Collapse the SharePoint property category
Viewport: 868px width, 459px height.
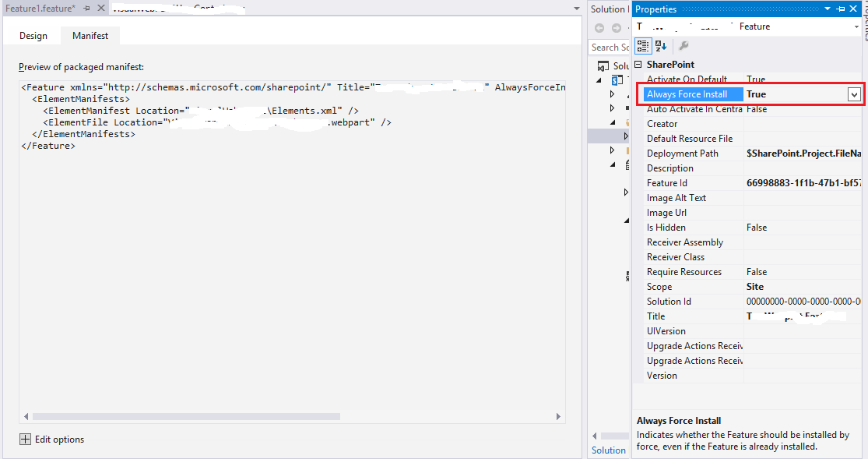[638, 65]
